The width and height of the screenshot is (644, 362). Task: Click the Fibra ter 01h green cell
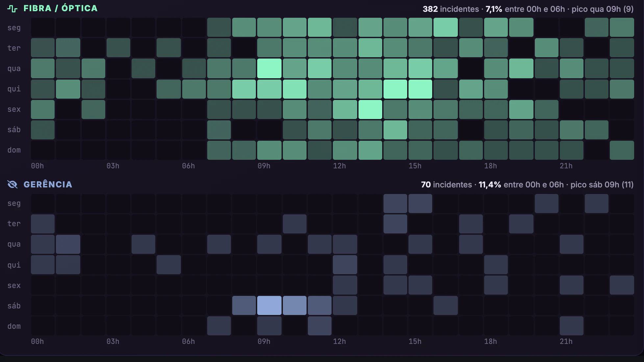68,48
